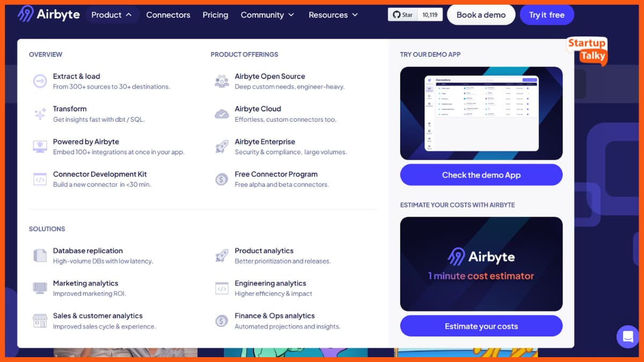
Task: Open the Connectors menu item
Action: (168, 15)
